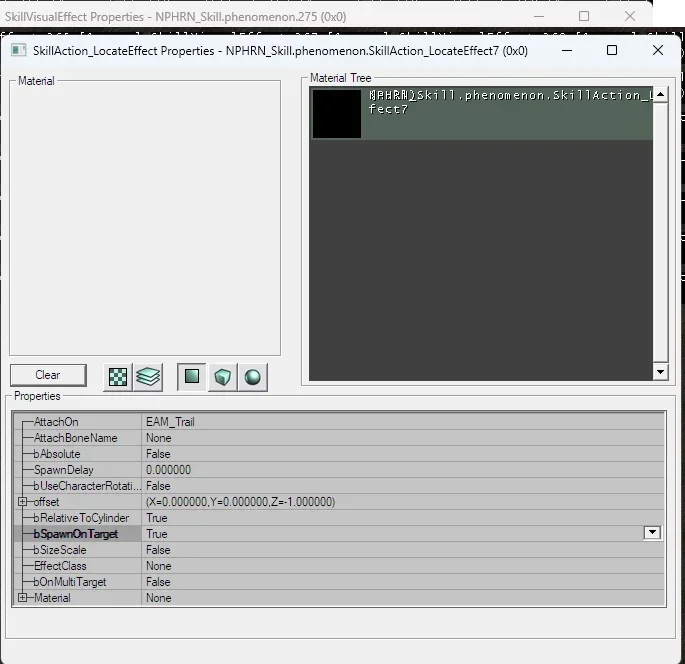Select the flat plane preview icon
Image resolution: width=685 pixels, height=664 pixels.
tap(192, 377)
